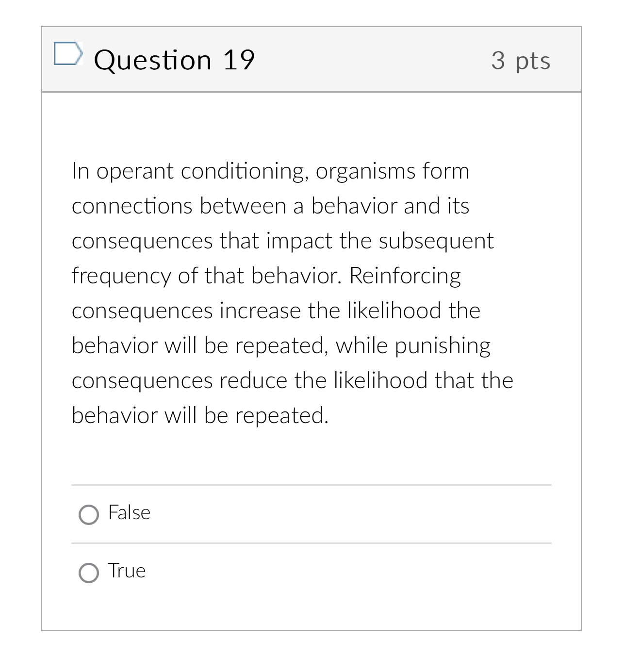Click the operant conditioning question text
The height and width of the screenshot is (672, 623).
[291, 291]
